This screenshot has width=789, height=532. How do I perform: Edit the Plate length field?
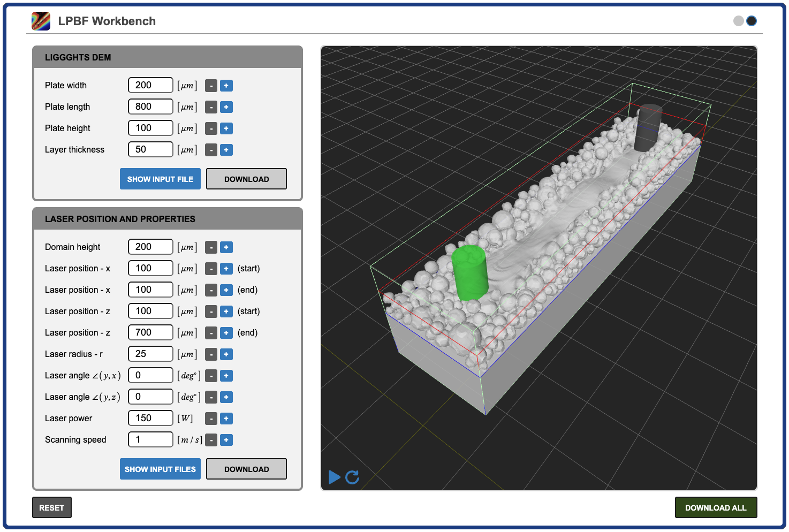[x=150, y=107]
